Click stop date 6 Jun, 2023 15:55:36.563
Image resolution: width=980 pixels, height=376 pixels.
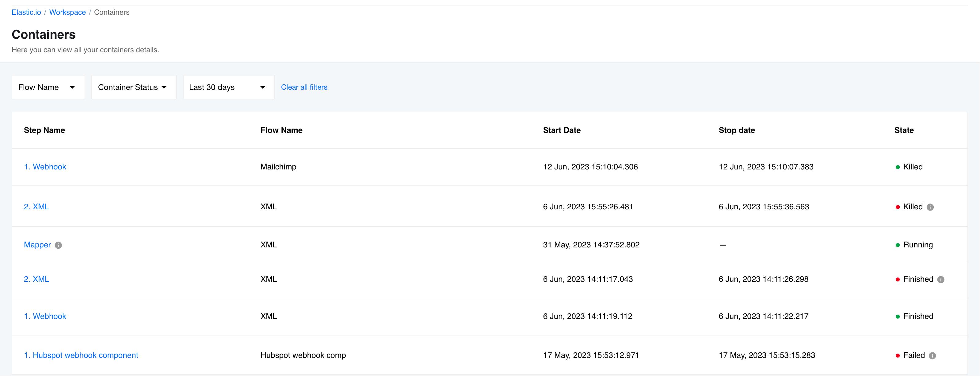(x=764, y=207)
